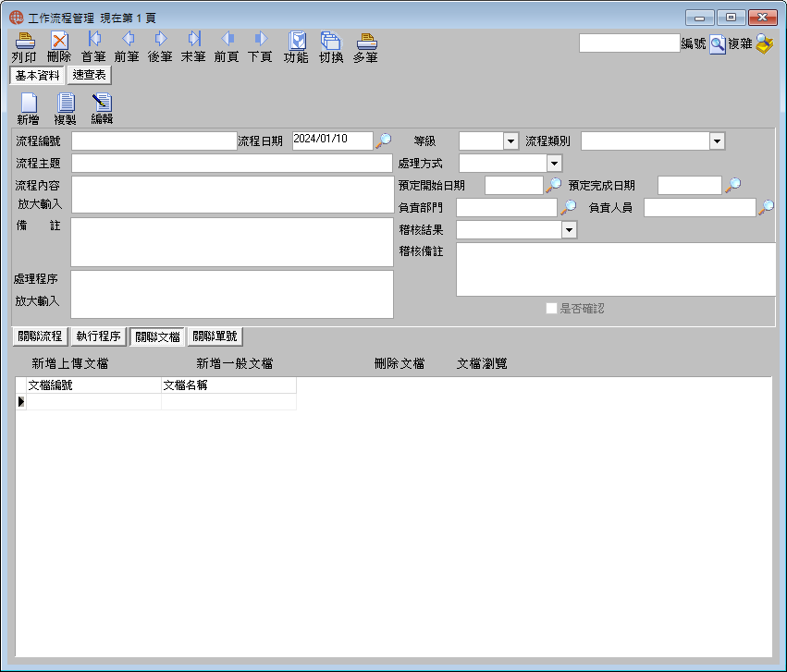Click the 流程編號 input field

(x=154, y=141)
